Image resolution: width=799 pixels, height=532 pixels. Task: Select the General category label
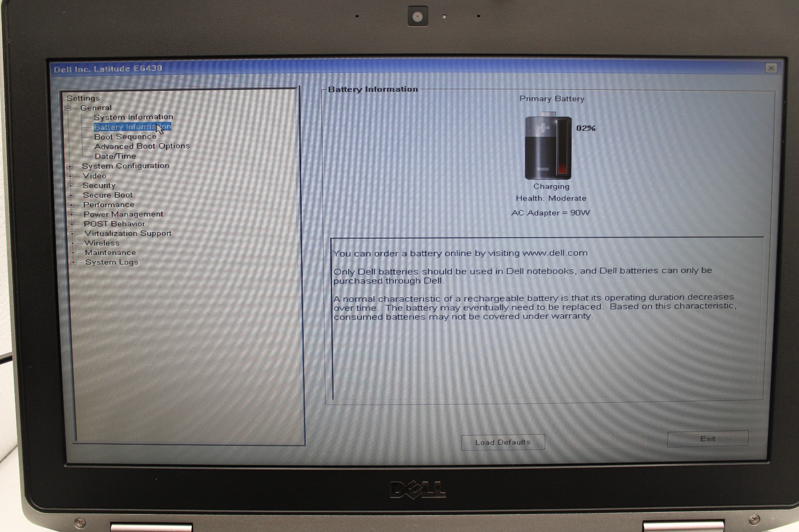click(x=96, y=107)
